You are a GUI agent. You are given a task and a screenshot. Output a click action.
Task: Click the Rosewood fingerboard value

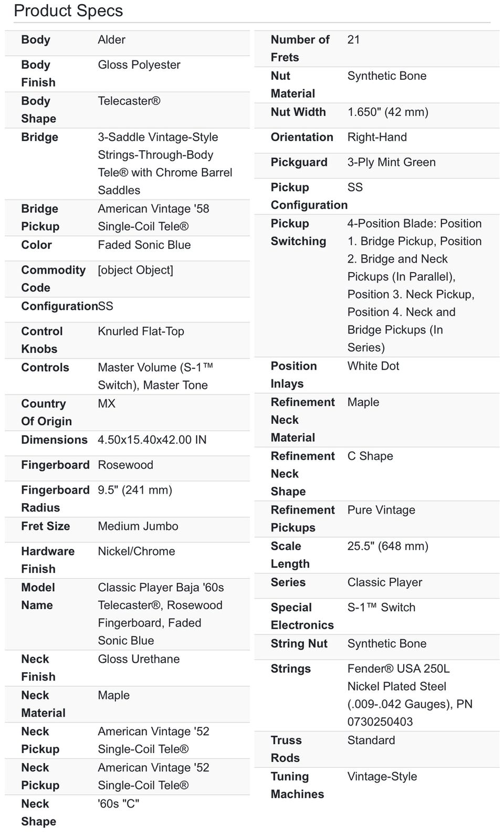(x=125, y=465)
